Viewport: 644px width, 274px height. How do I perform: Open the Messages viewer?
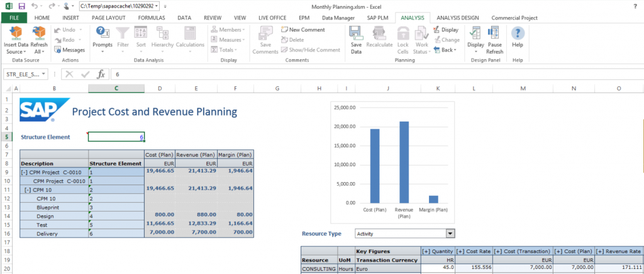pos(69,50)
